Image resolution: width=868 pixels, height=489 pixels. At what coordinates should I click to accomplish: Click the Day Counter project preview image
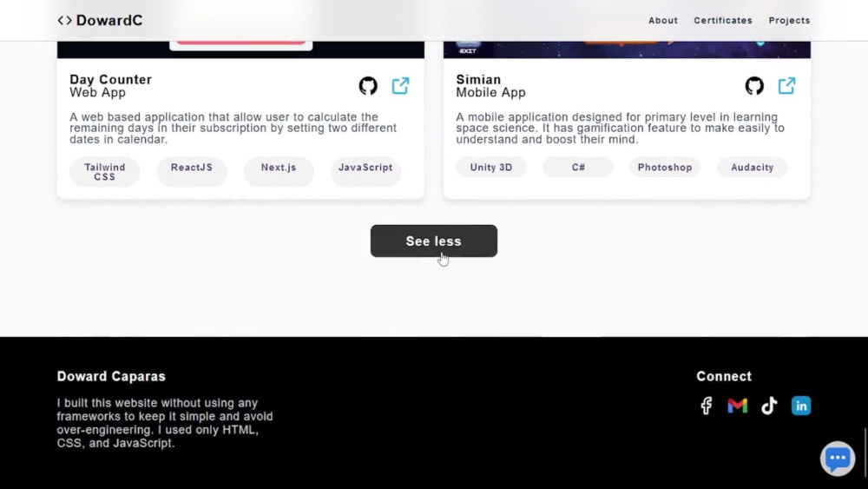click(x=240, y=50)
